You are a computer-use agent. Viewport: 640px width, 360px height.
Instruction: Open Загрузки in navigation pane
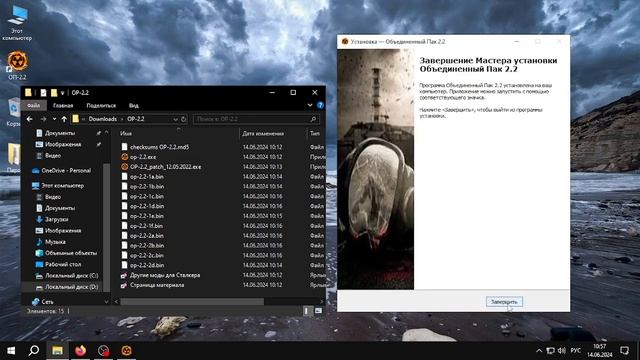(56, 219)
